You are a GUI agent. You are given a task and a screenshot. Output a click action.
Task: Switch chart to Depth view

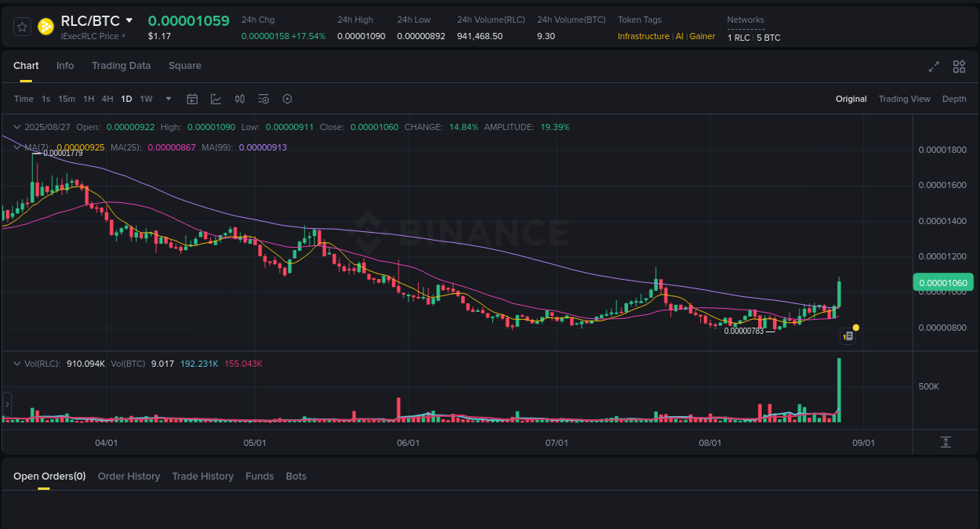(954, 99)
